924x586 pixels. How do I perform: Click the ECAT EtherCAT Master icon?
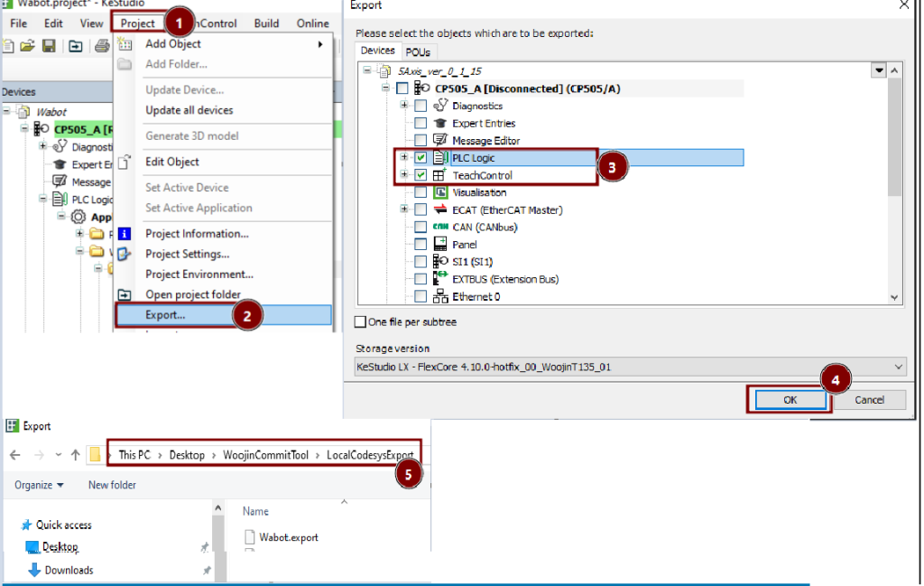click(440, 209)
